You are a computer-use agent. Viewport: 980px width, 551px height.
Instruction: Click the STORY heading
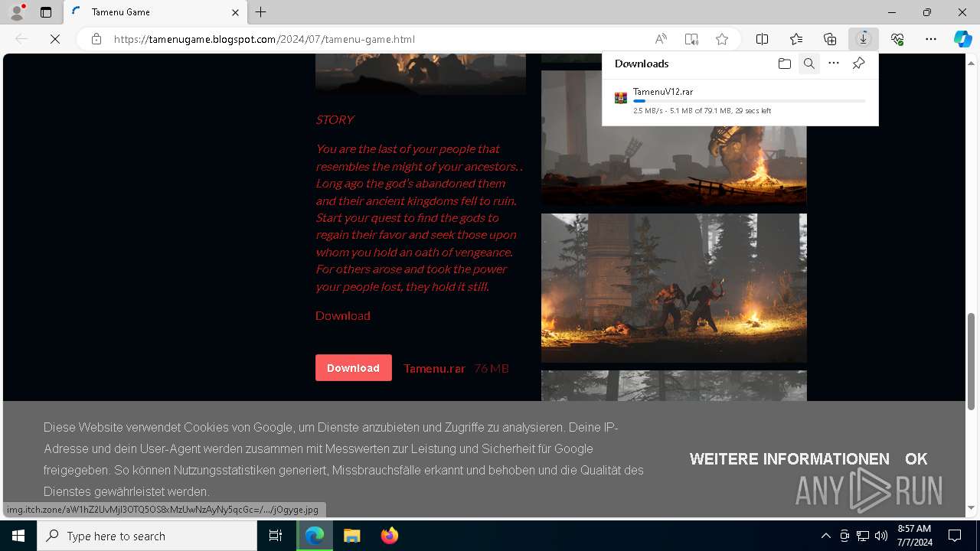(335, 119)
